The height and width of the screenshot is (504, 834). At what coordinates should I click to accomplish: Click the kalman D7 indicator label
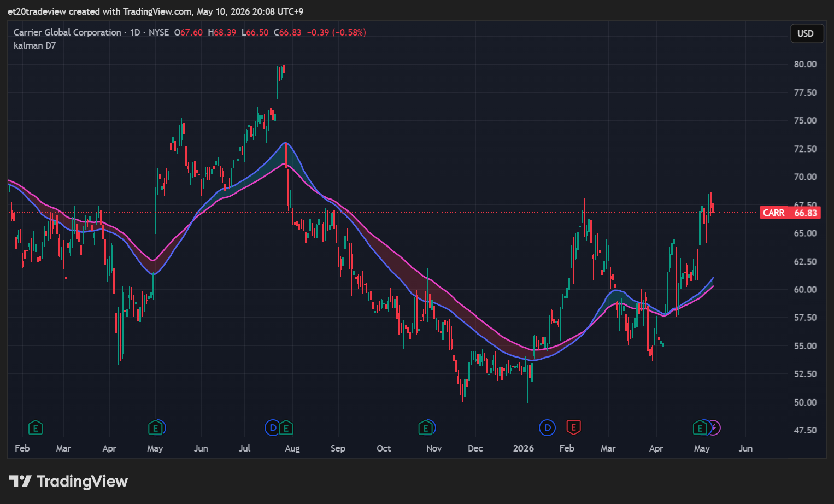[34, 45]
